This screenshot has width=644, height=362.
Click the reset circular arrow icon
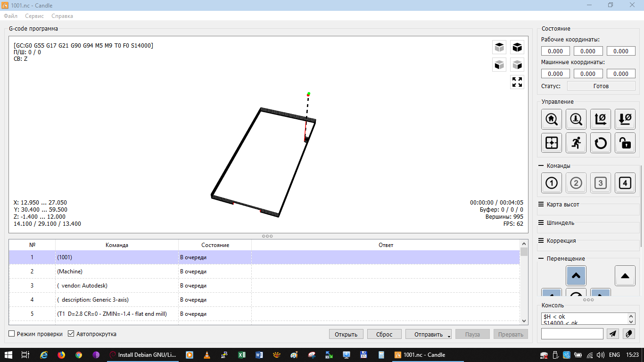(x=600, y=143)
